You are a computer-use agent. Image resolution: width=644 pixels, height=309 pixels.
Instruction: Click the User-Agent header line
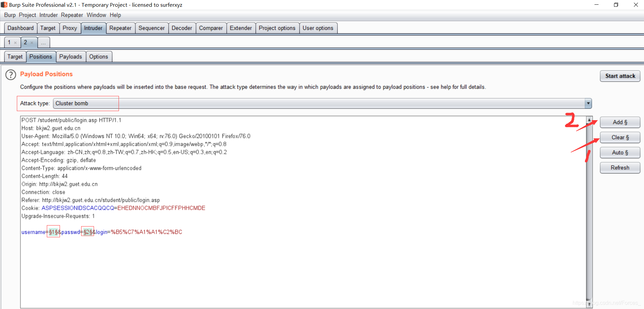(136, 136)
